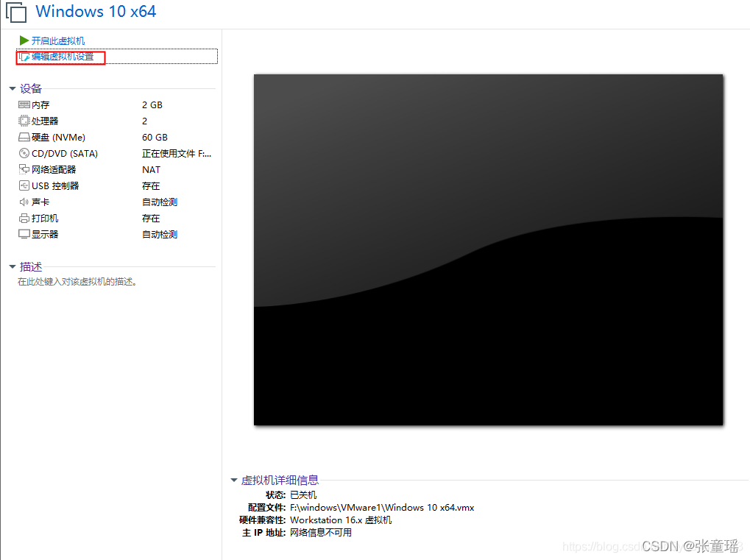The height and width of the screenshot is (560, 750).
Task: Click the 网络适配器 device label
Action: 54,170
